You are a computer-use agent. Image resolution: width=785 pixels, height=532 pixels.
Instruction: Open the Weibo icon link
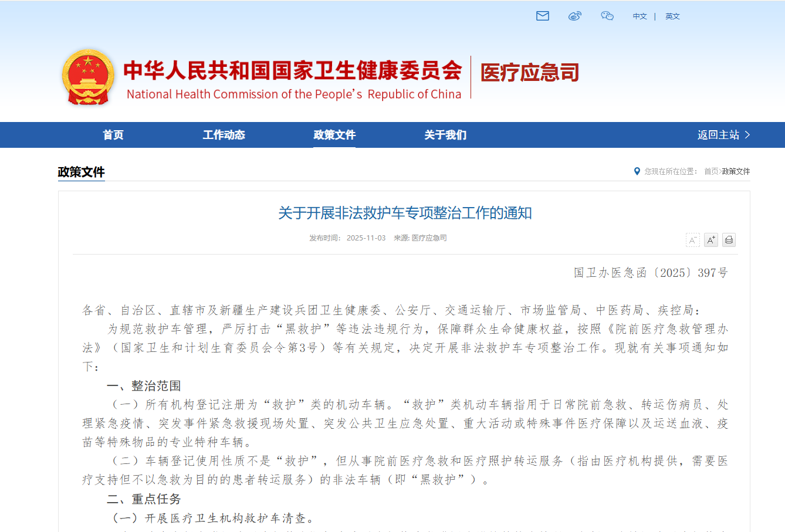(x=575, y=16)
